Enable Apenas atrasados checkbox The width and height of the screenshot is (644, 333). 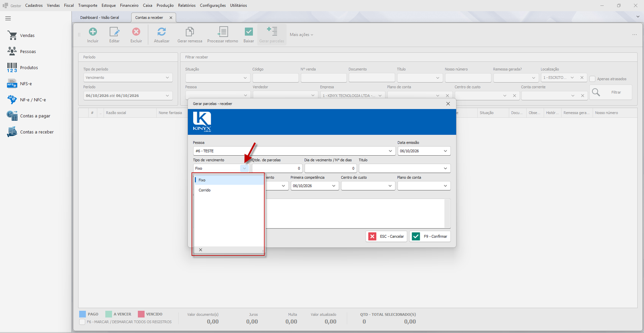[x=592, y=79]
